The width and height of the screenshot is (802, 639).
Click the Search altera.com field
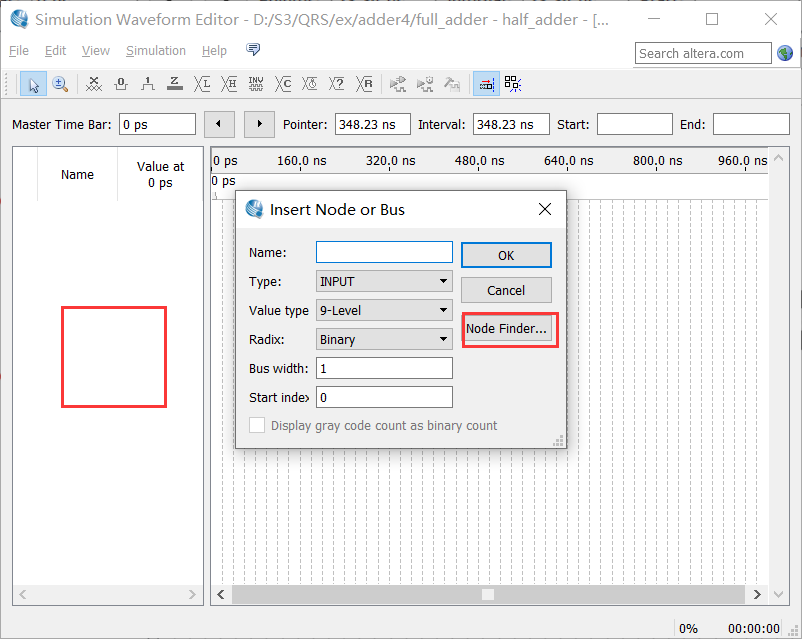tap(703, 53)
